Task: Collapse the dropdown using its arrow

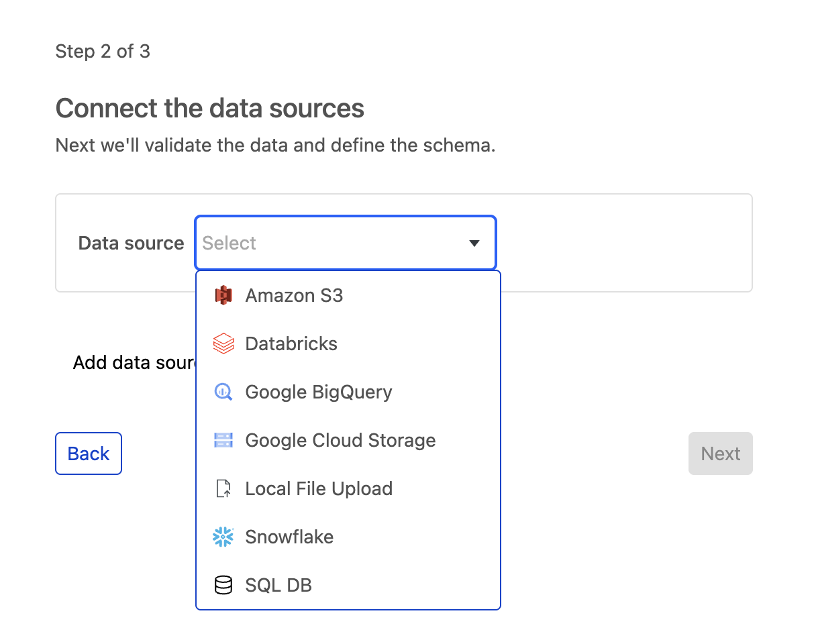Action: click(x=474, y=243)
